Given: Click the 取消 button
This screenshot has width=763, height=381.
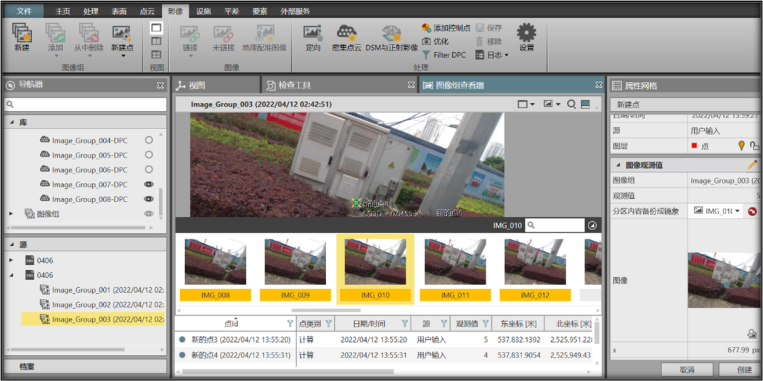Looking at the screenshot, I should tap(687, 369).
